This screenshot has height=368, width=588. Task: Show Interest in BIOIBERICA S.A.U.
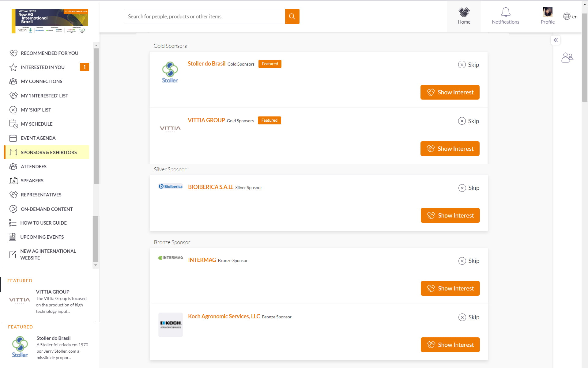point(450,215)
